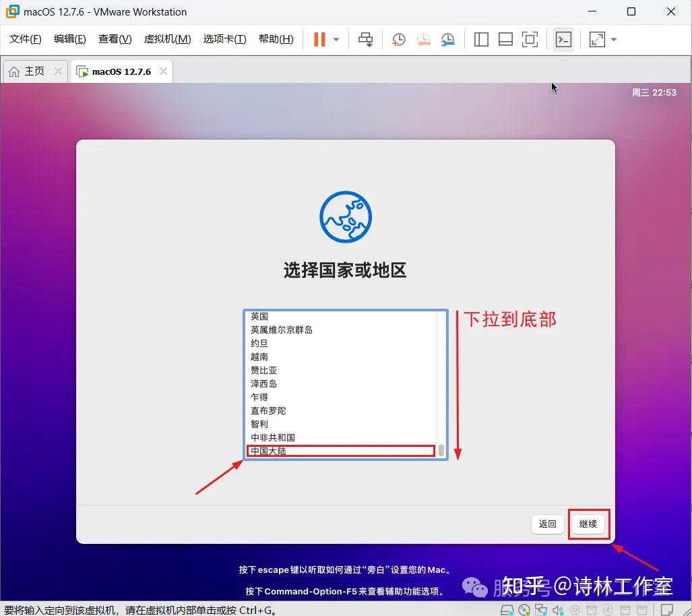Enter full screen mode icon
This screenshot has width=692, height=616.
[x=530, y=39]
